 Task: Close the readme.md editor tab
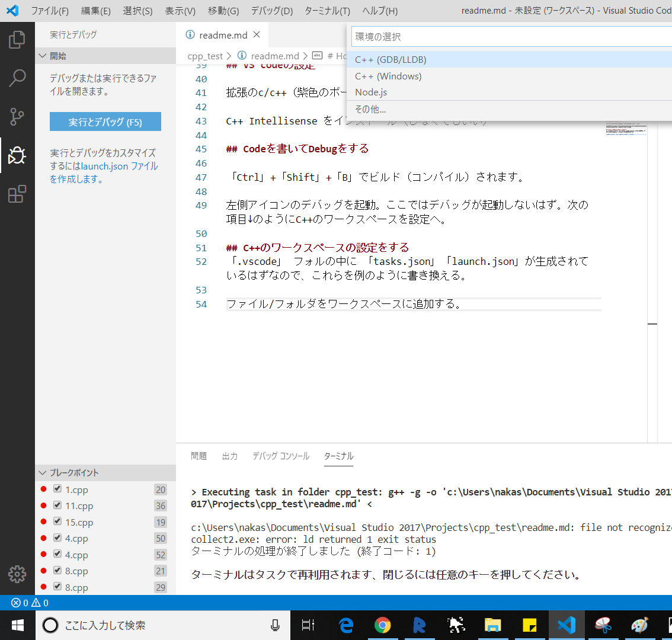257,34
